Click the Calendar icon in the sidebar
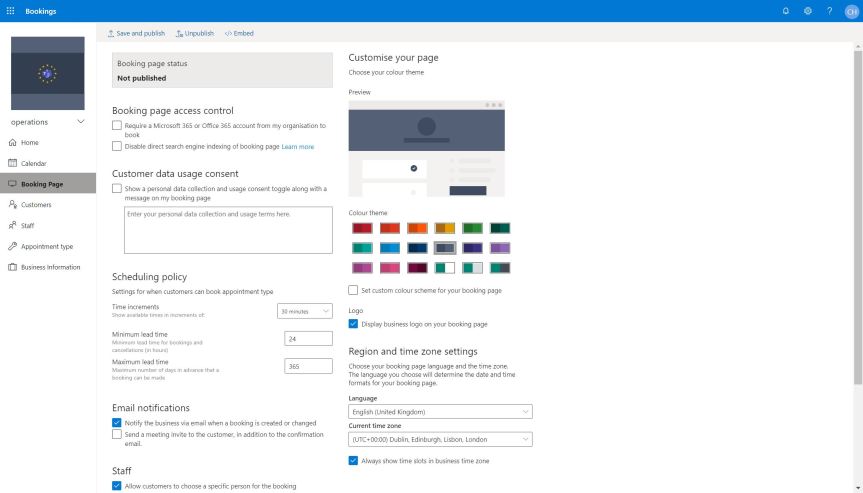Screen dimensions: 863x493 point(12,163)
